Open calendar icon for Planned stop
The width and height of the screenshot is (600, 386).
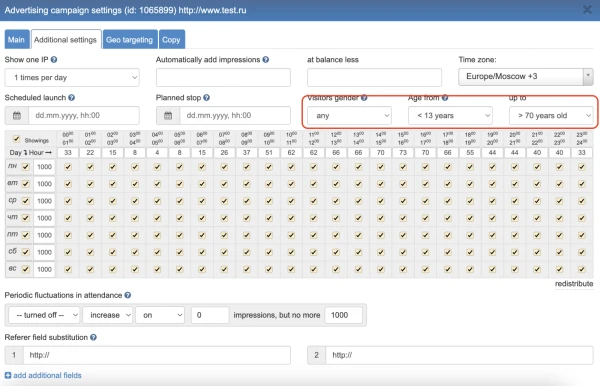pyautogui.click(x=168, y=116)
